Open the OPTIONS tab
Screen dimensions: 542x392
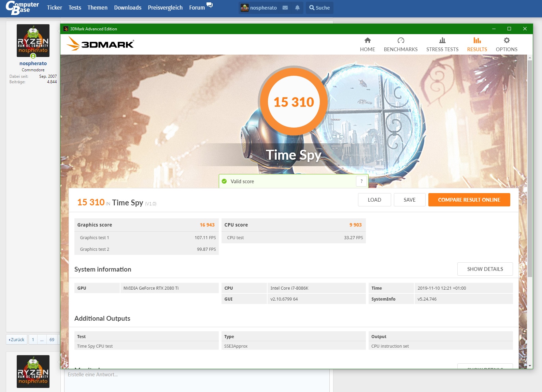[x=507, y=45]
